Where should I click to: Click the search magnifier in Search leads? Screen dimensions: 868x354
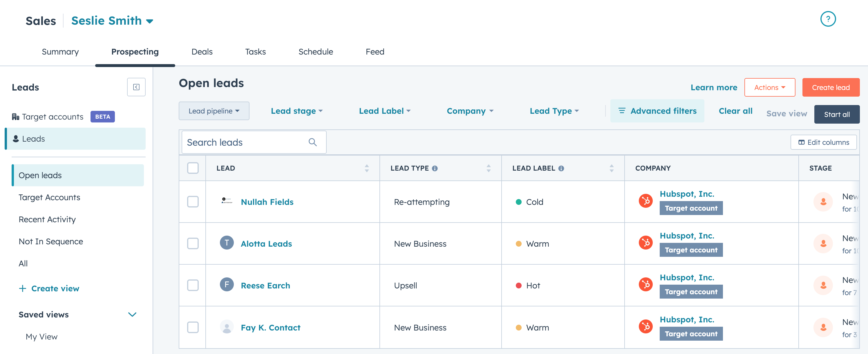coord(313,142)
